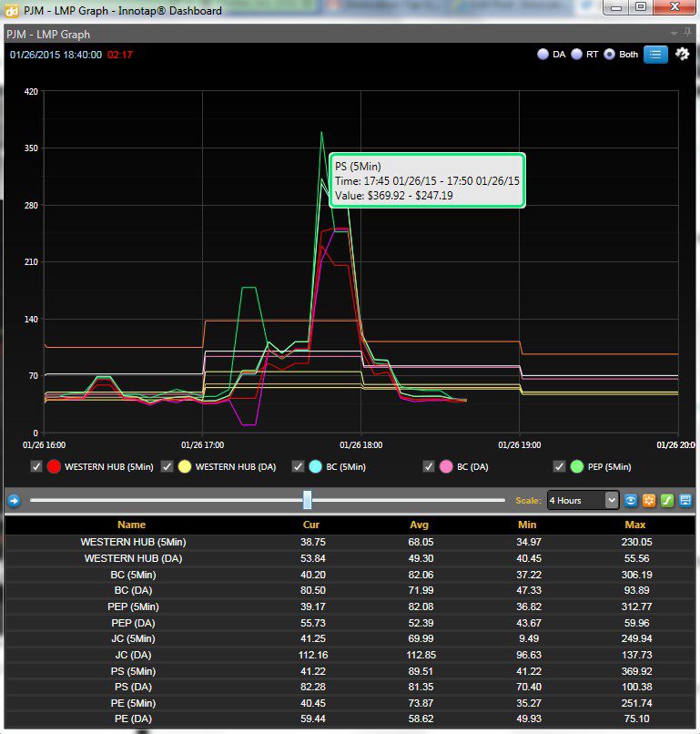Select the RT radio button
This screenshot has width=700, height=734.
[576, 55]
